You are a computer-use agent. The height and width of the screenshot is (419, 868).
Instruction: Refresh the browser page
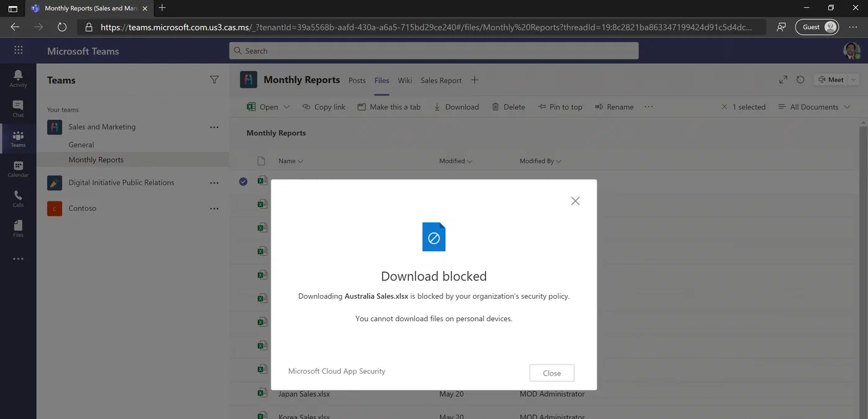pos(62,27)
